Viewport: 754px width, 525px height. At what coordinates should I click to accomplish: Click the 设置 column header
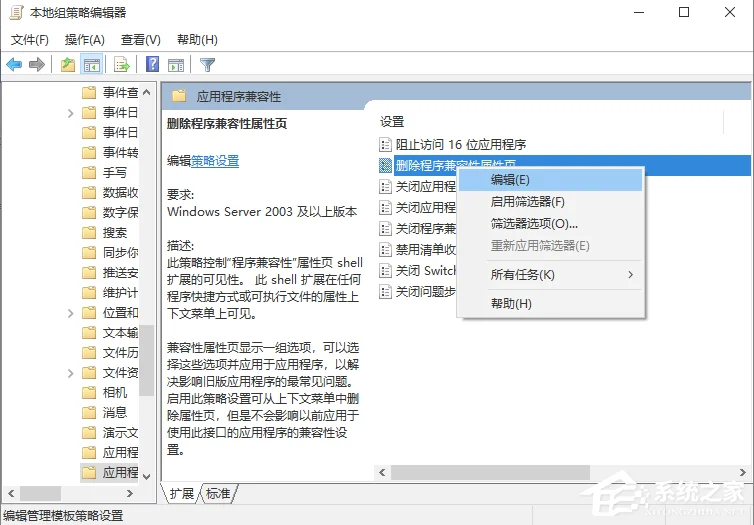(550, 122)
